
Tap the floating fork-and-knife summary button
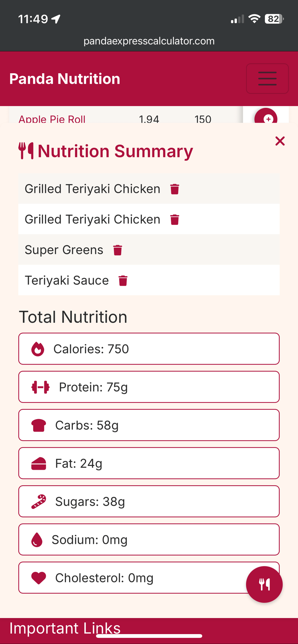click(x=264, y=584)
